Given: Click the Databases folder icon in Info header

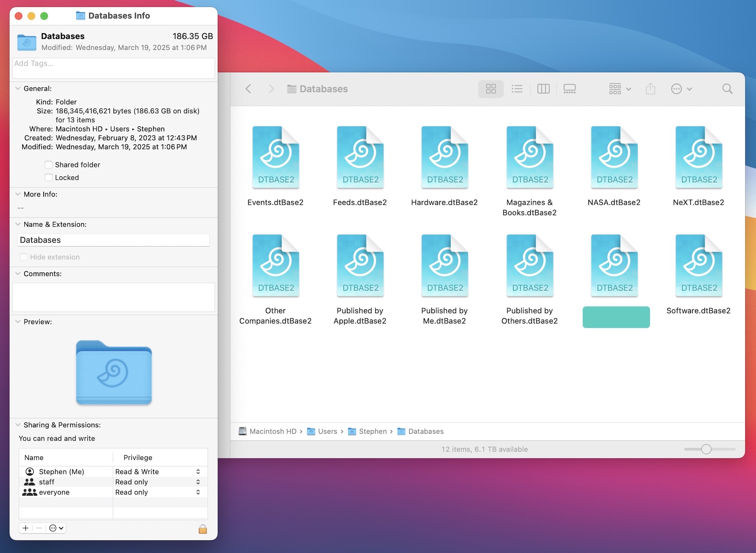Looking at the screenshot, I should click(x=27, y=42).
